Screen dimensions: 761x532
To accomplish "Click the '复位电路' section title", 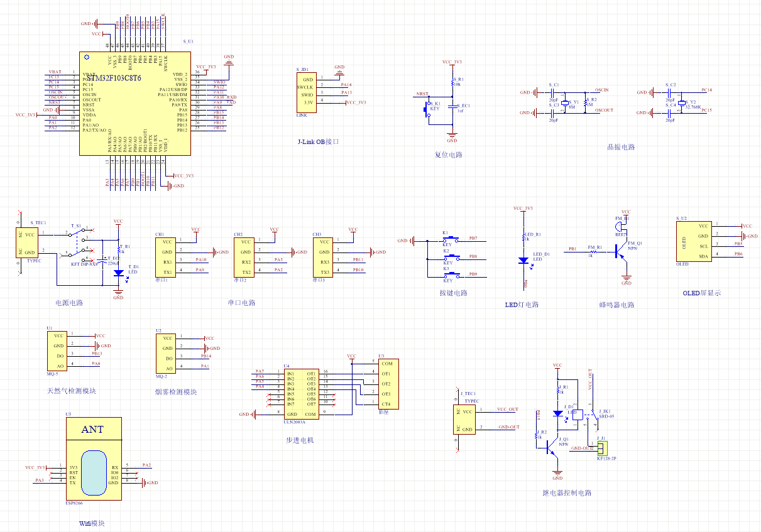I will coord(449,155).
